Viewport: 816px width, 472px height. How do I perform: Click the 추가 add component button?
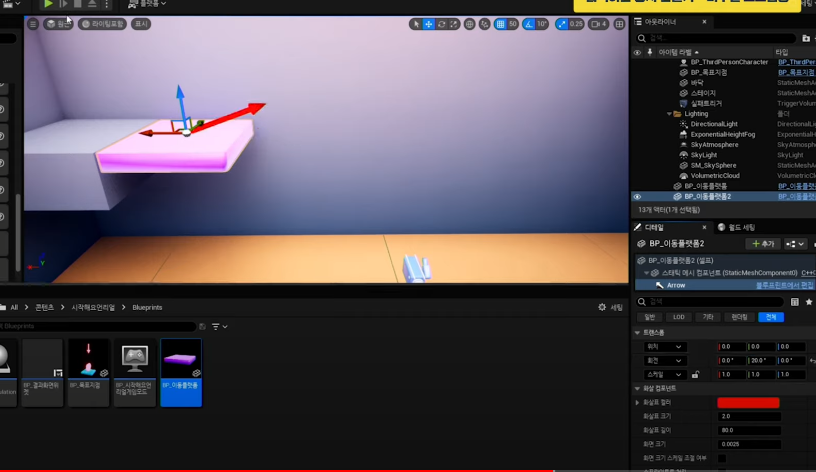tap(763, 244)
